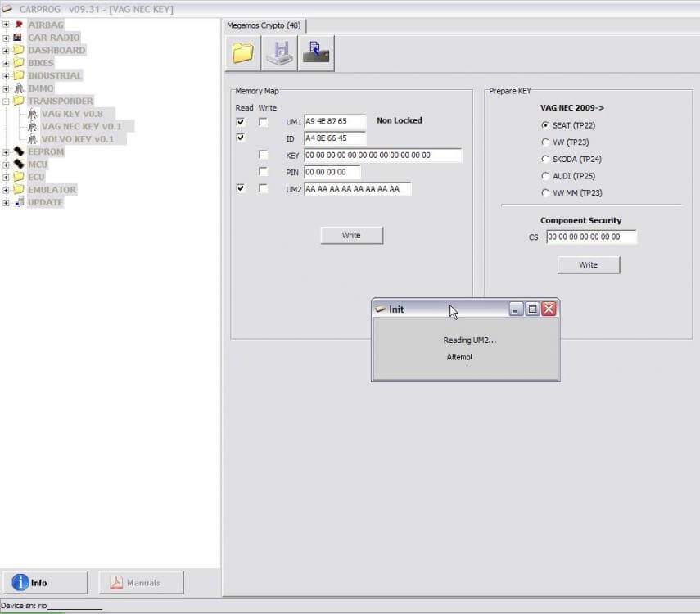Expand the CAR RADIO tree node
The image size is (700, 614).
(x=6, y=38)
